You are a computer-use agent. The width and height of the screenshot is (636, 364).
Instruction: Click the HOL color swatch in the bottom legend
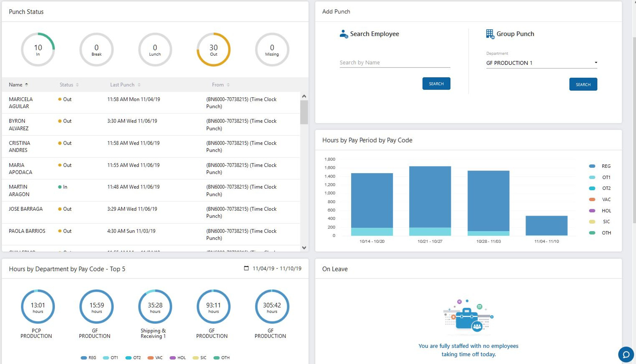[x=172, y=358]
